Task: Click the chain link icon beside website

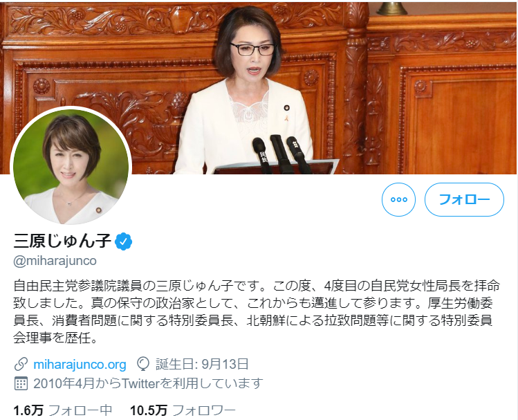Action: point(21,364)
